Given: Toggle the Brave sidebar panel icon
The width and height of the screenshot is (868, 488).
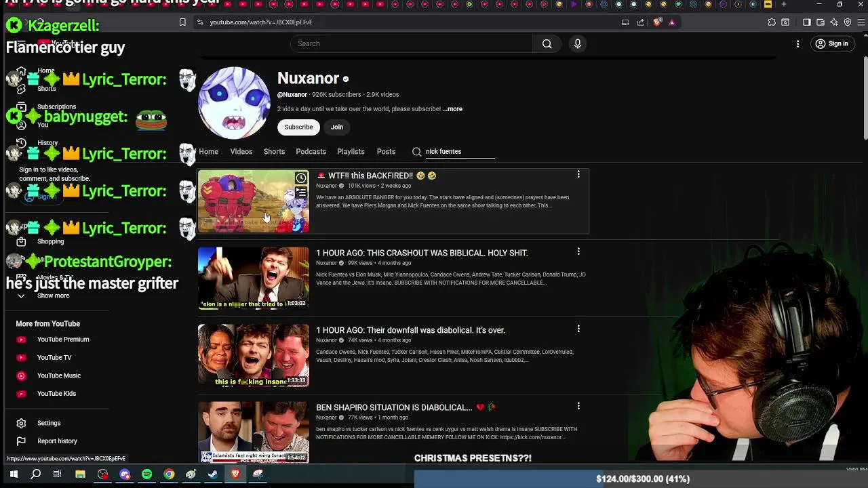Looking at the screenshot, I should [x=806, y=22].
